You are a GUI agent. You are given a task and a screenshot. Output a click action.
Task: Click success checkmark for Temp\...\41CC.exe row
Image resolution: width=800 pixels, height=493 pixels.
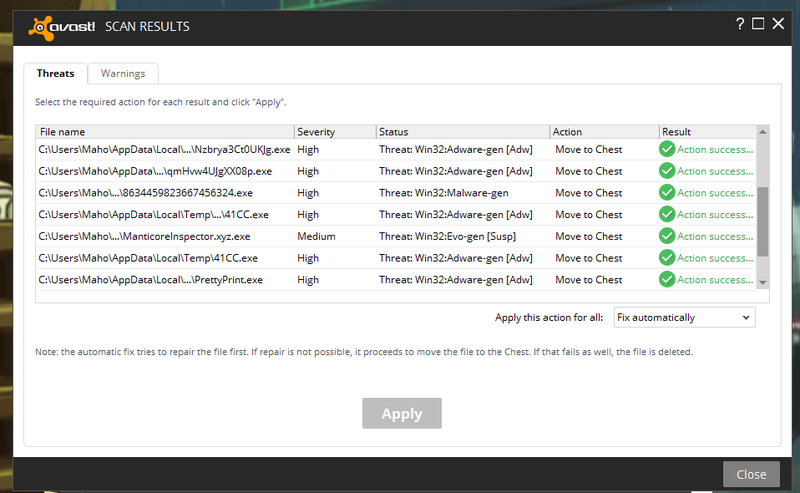click(x=667, y=214)
